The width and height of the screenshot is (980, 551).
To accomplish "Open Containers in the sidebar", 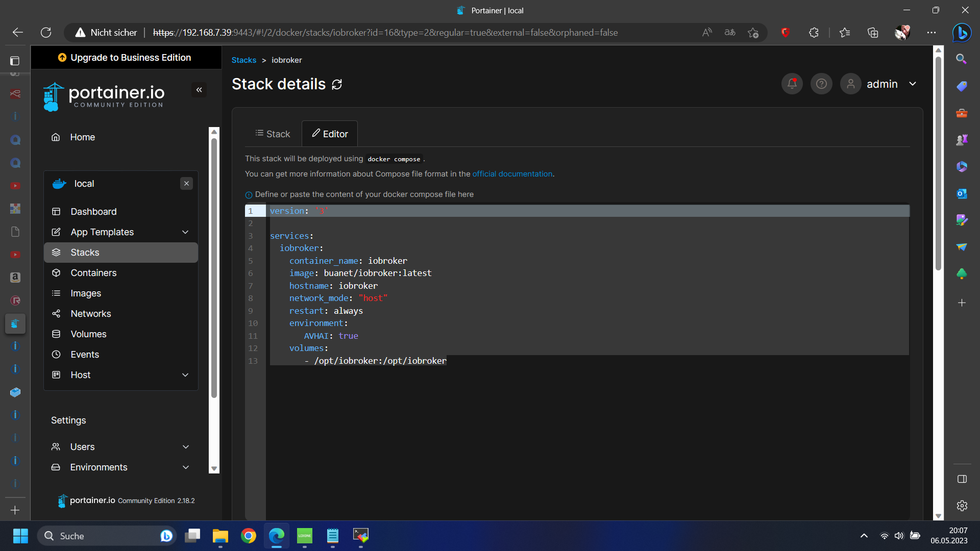I will pos(93,273).
